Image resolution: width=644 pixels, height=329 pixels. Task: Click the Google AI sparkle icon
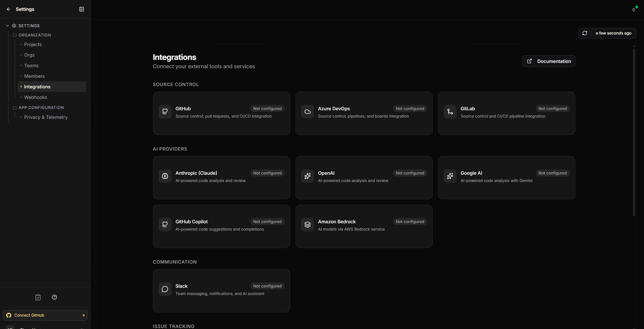pyautogui.click(x=450, y=176)
